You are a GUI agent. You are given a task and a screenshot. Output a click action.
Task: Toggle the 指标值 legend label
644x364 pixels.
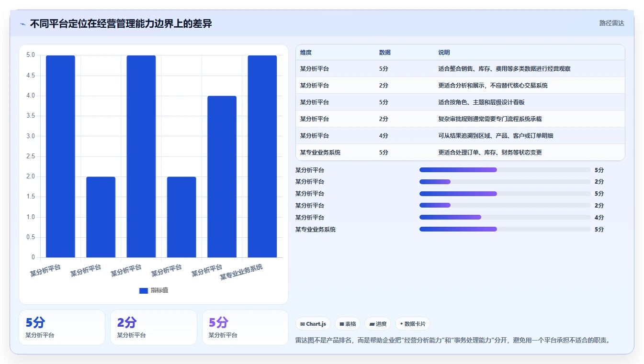tap(159, 290)
